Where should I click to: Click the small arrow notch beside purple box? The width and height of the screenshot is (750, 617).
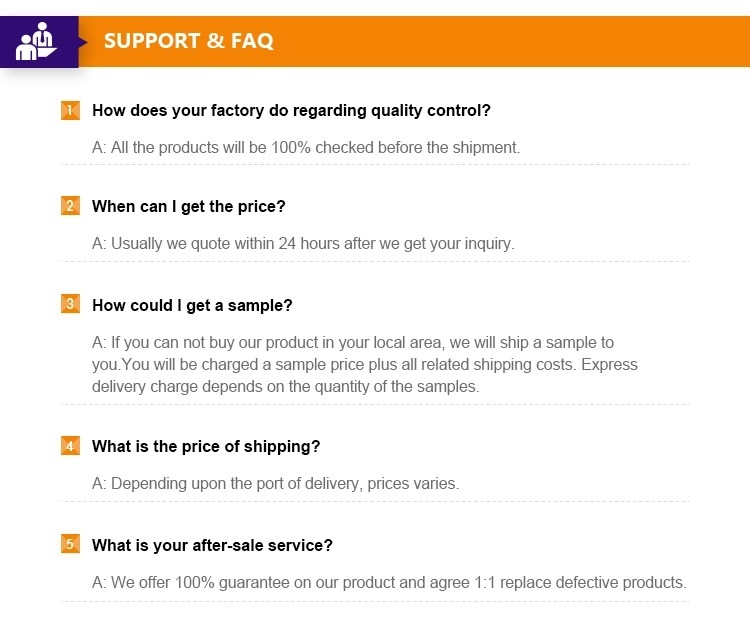(x=83, y=43)
